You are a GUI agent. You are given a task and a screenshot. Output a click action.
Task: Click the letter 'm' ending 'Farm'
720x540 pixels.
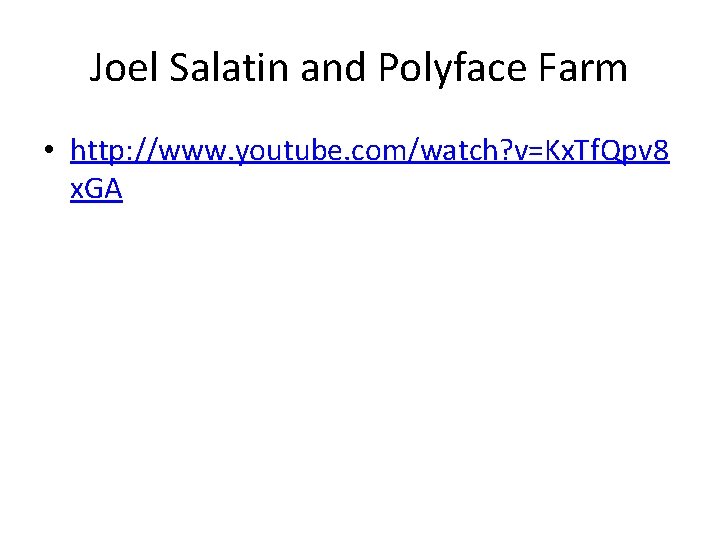coord(612,72)
